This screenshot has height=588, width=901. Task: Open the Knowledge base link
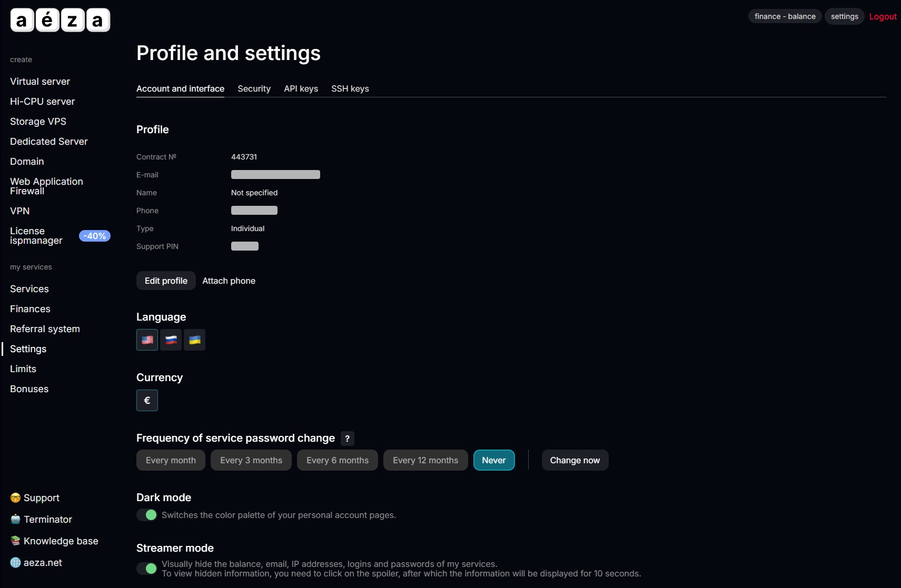point(61,541)
